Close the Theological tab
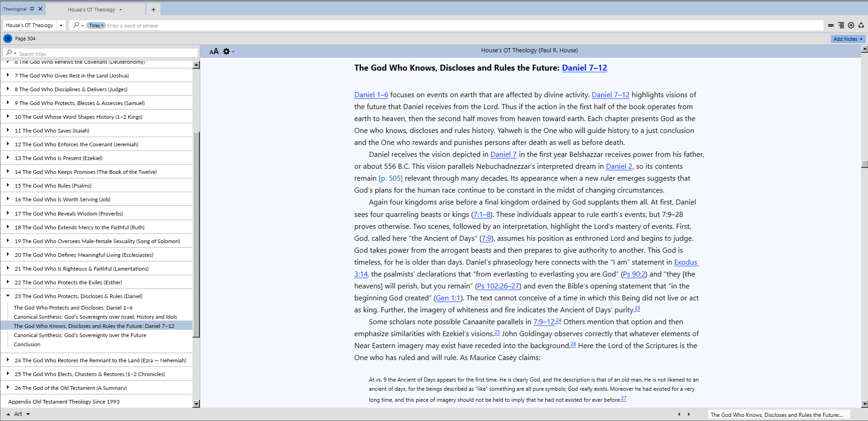 coord(40,9)
